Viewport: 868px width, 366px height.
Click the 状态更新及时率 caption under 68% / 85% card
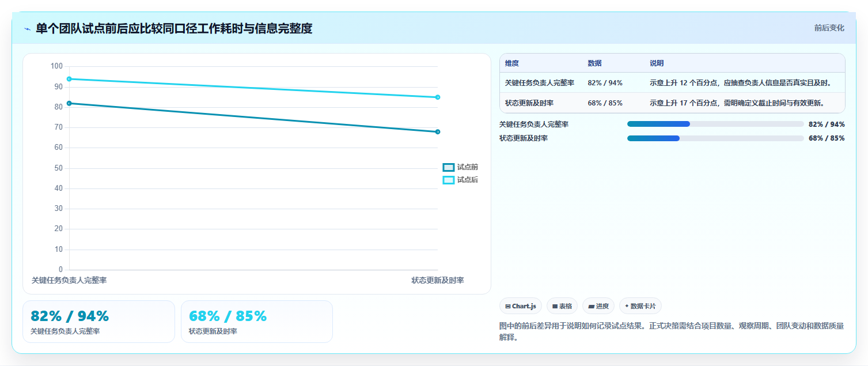[x=213, y=331]
